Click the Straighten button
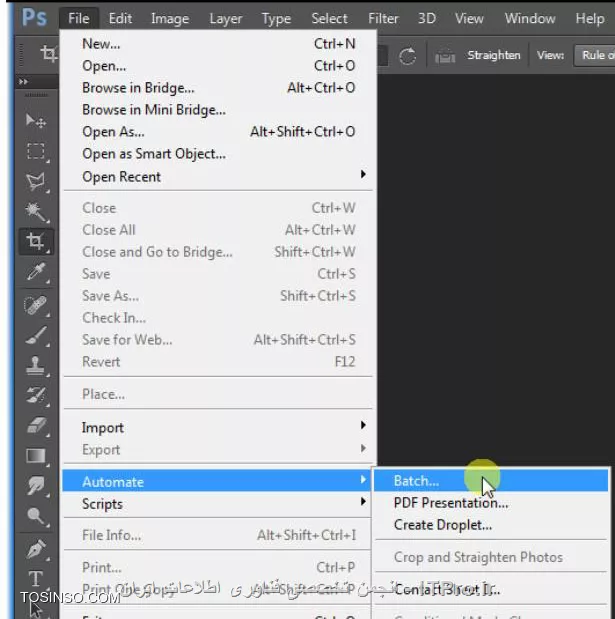The width and height of the screenshot is (615, 619). click(493, 55)
